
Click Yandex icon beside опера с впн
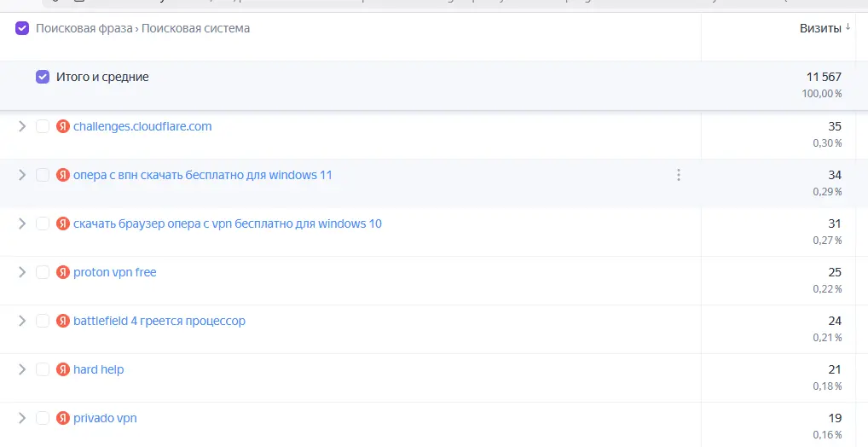tap(63, 175)
